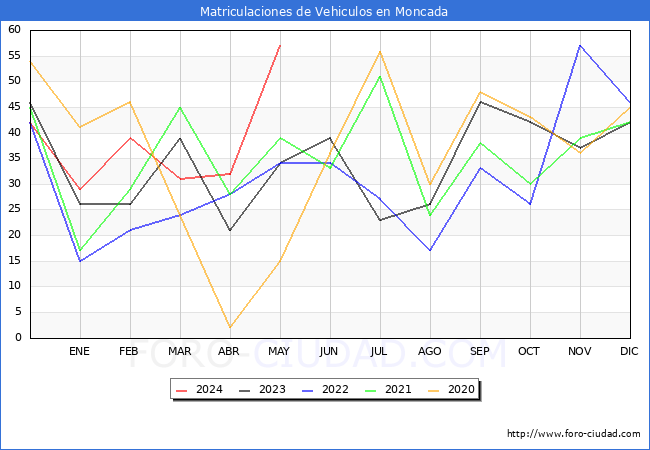Screen dimensions: 650x450
Task: Click the orange 2020 point at MAY
Action: pos(280,261)
